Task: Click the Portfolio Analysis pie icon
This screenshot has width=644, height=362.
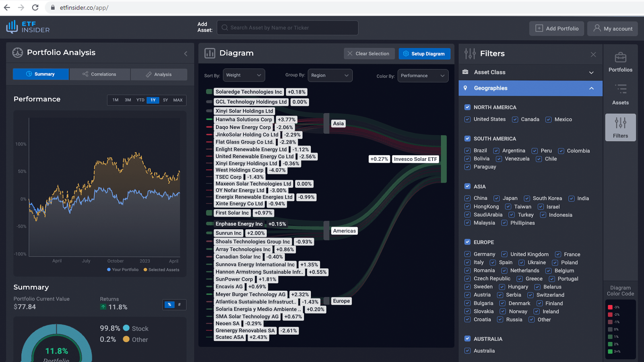Action: point(18,53)
